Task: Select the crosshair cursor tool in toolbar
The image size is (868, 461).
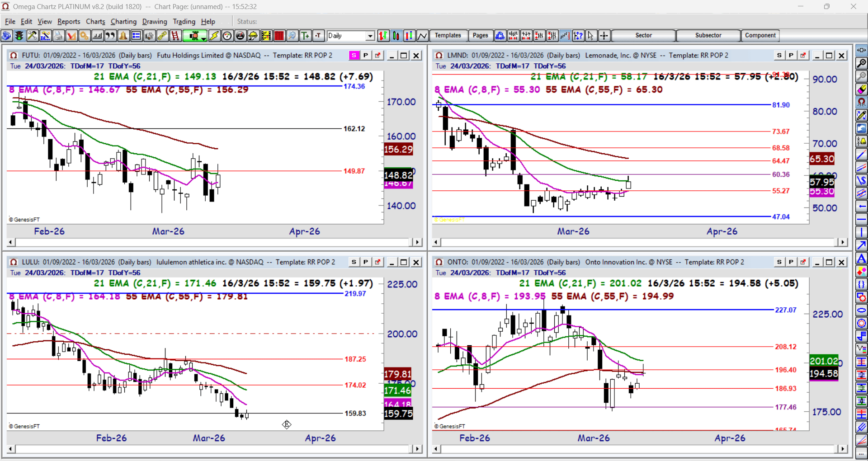Action: (x=604, y=36)
